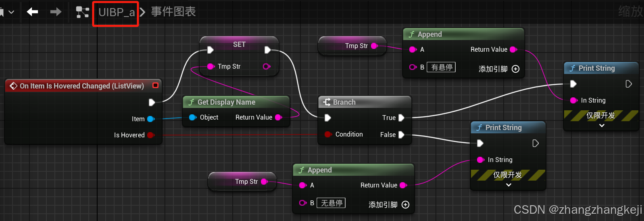Click the exec output pin of On Item Is Hovered Changed
The width and height of the screenshot is (644, 221).
coord(152,103)
